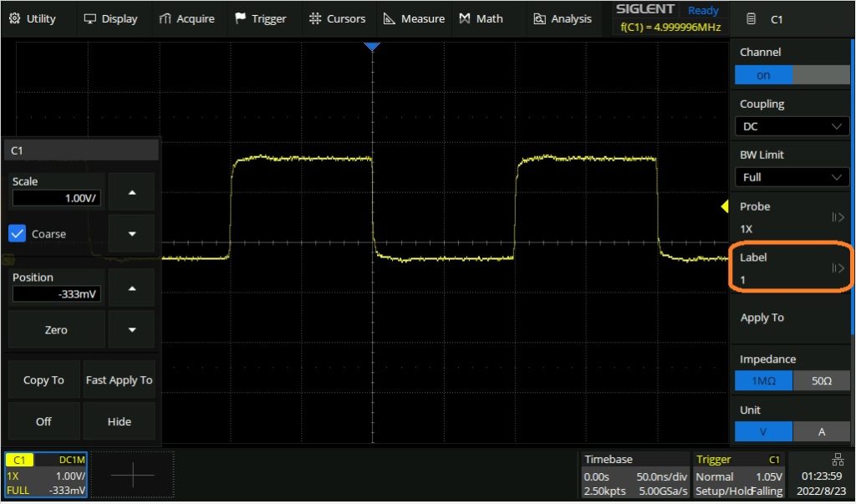This screenshot has width=856, height=504.
Task: Click the blue trigger position marker
Action: [372, 47]
